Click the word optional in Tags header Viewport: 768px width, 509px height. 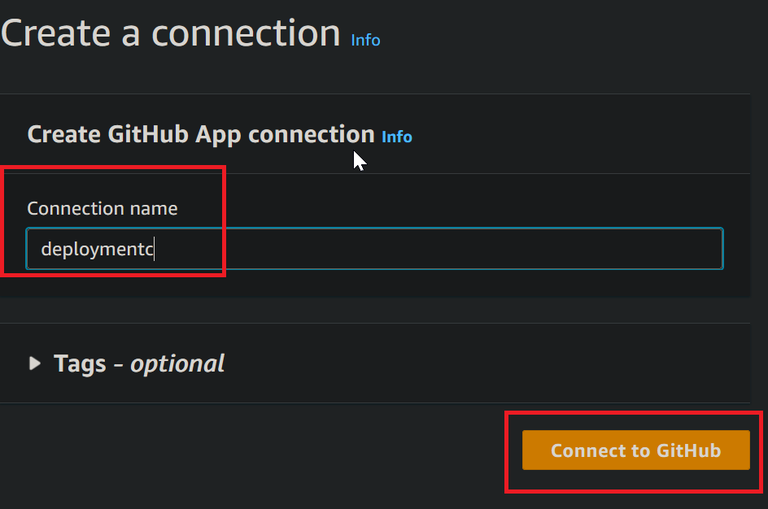pos(177,363)
